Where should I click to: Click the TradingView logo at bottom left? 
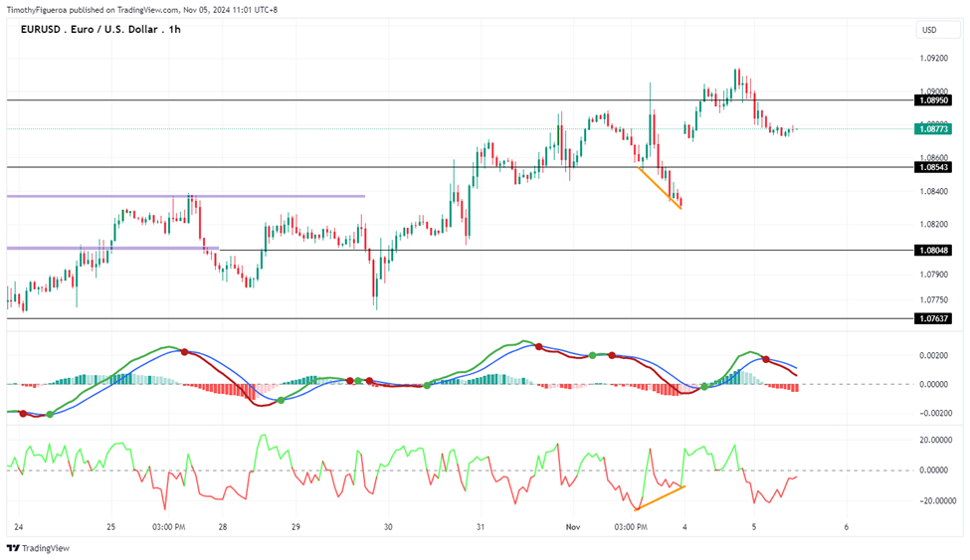[39, 548]
